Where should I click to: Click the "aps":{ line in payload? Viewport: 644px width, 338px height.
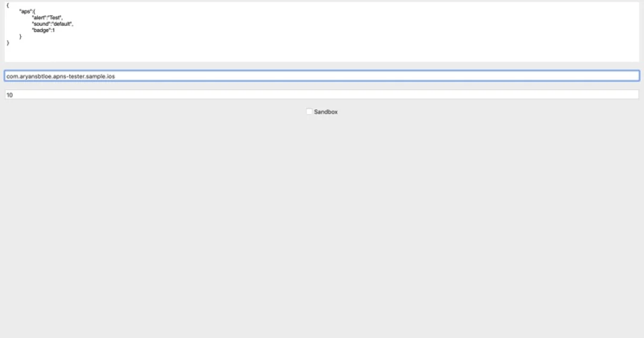pos(27,11)
